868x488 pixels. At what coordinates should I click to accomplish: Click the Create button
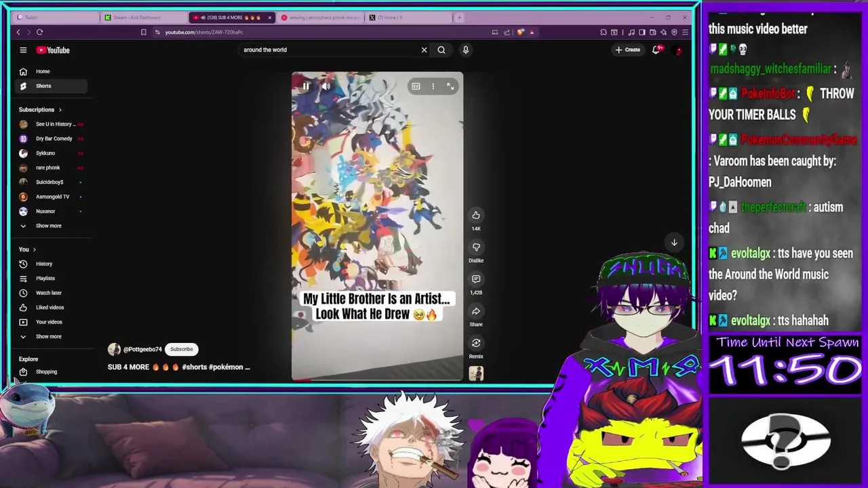[x=627, y=49]
